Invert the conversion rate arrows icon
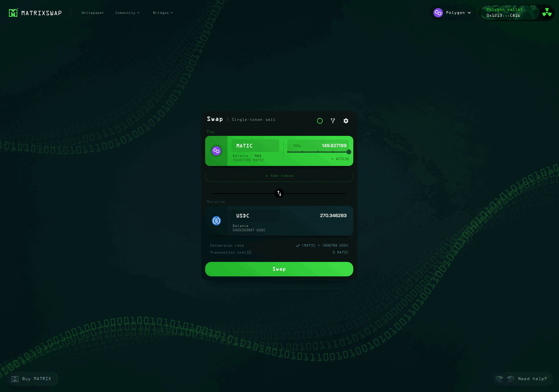Screen dimensions: 559x392 [298, 246]
